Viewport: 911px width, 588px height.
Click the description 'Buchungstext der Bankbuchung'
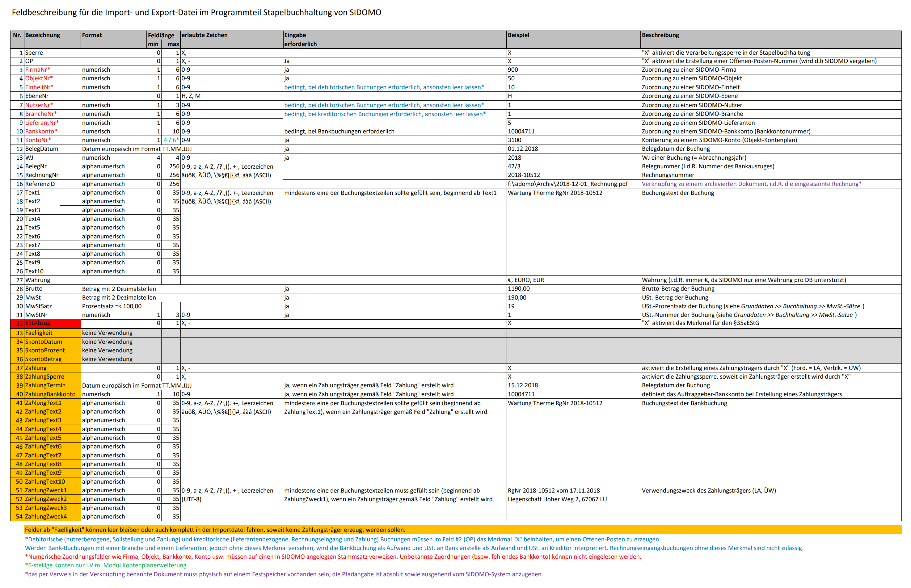click(x=685, y=403)
